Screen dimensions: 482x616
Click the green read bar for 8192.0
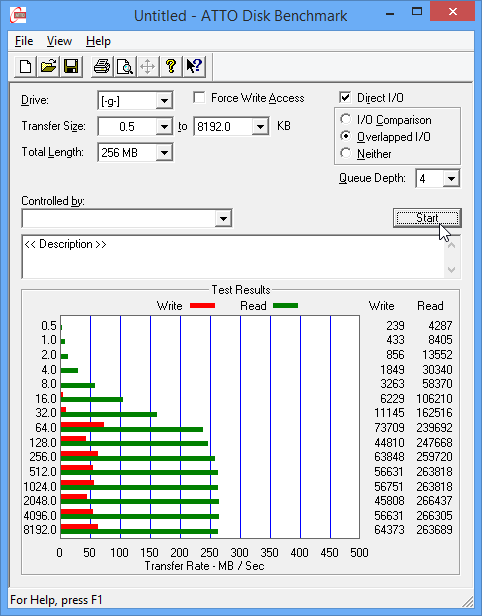pos(139,532)
